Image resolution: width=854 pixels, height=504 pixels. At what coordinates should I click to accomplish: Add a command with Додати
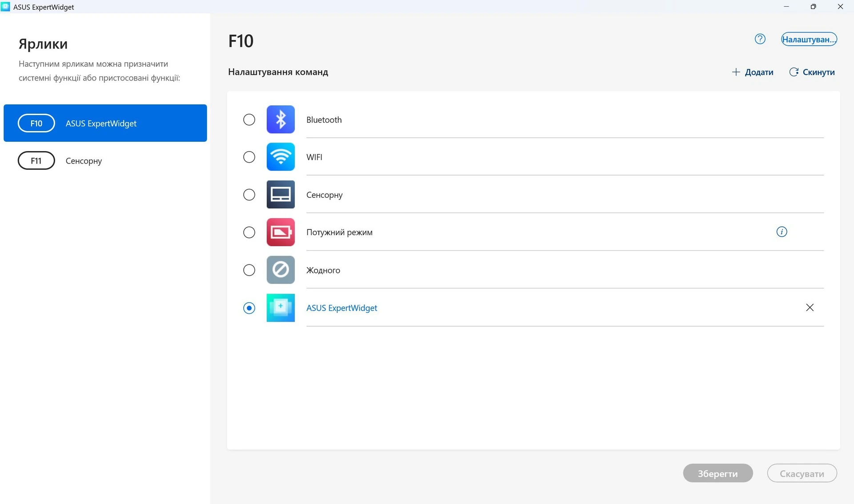(753, 72)
